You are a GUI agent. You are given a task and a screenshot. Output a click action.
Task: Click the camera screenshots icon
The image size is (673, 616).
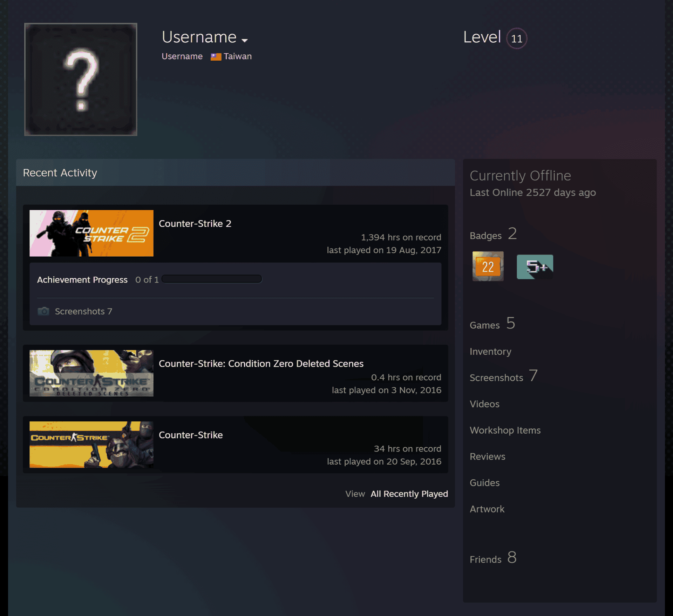click(43, 311)
